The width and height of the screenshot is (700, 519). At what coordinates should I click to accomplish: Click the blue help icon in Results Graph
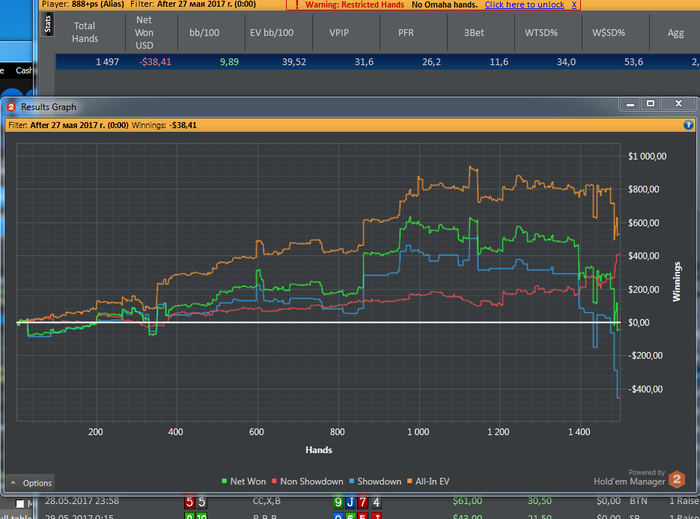tap(688, 125)
